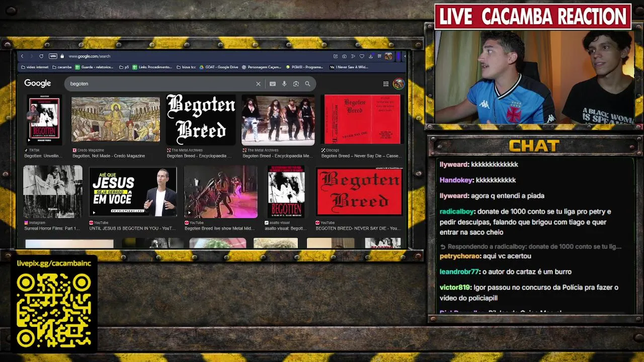Open the video internet bookmark folder

pyautogui.click(x=35, y=67)
